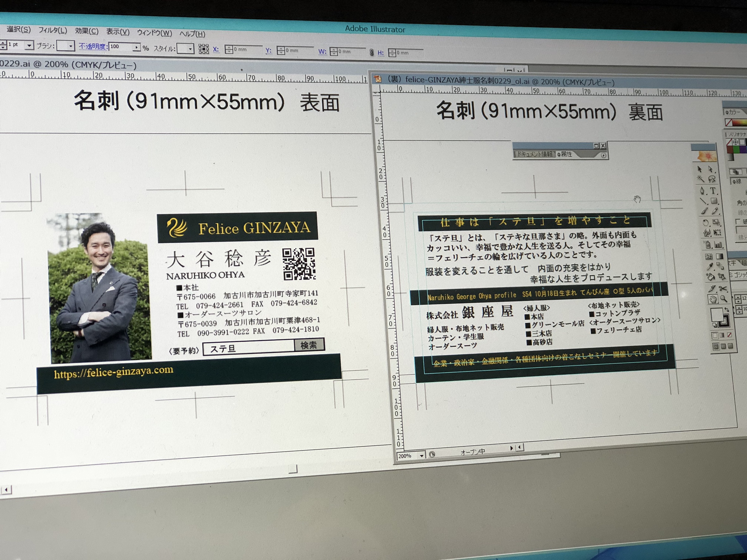Open the ヘルプ(H) menu

[192, 34]
